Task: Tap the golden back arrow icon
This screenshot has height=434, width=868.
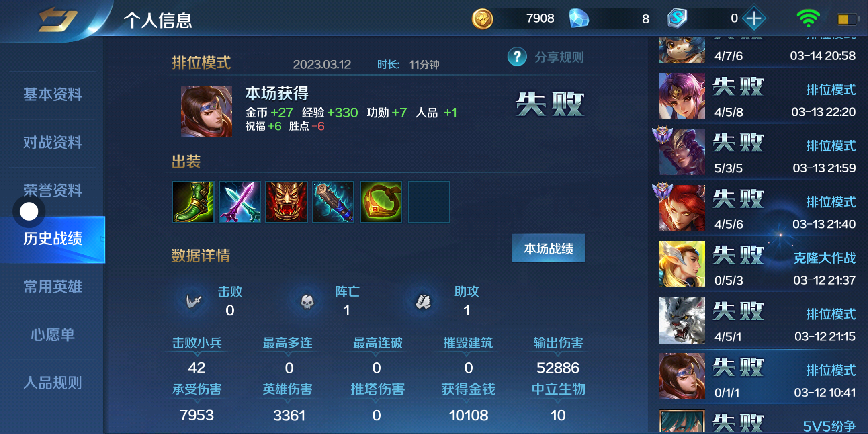Action: click(x=58, y=19)
